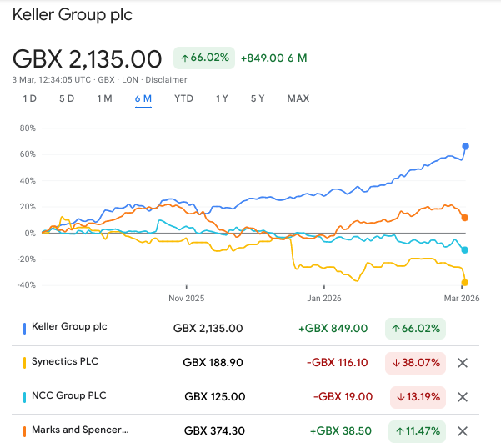Click the Jan 2026 axis label
The image size is (501, 448).
tap(323, 299)
